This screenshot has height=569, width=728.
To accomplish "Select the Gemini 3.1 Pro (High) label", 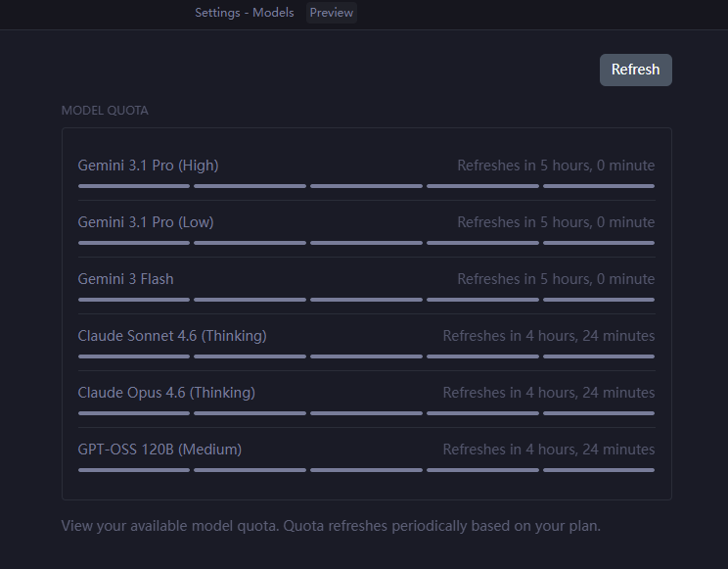I will coord(148,166).
